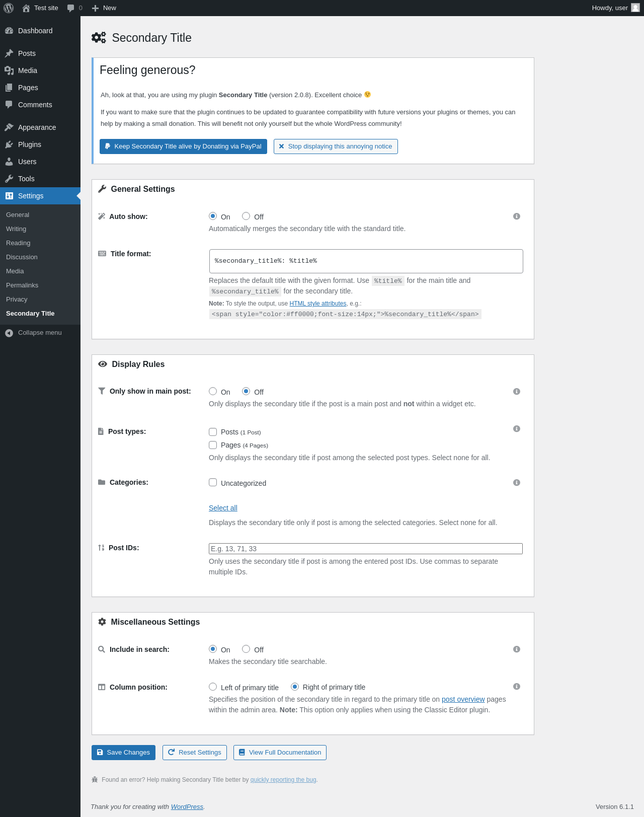Click the info icon beside Column position
The height and width of the screenshot is (817, 644).
517,687
